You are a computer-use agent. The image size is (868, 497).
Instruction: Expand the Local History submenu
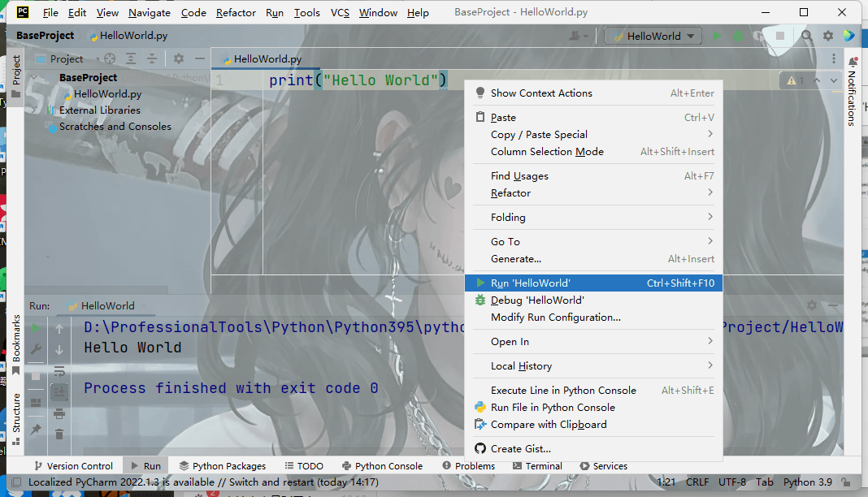click(593, 366)
